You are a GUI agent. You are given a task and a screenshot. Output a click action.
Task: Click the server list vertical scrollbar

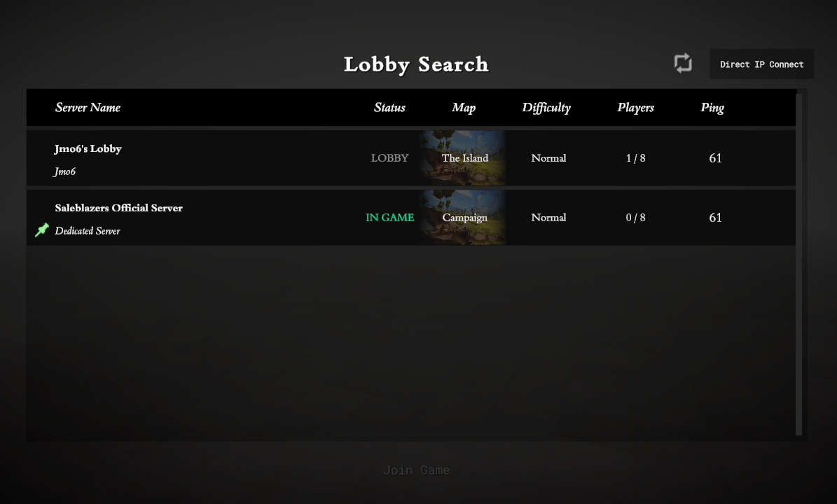(799, 264)
